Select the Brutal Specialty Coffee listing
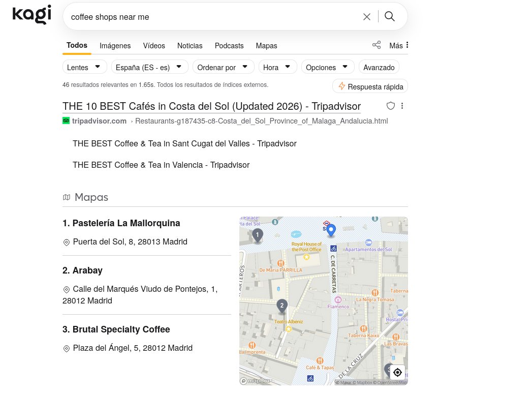This screenshot has width=532, height=394. point(116,329)
